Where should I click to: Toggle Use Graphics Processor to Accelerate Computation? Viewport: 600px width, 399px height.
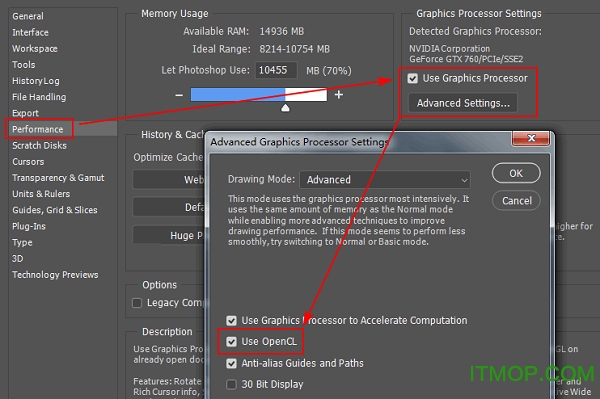point(231,321)
